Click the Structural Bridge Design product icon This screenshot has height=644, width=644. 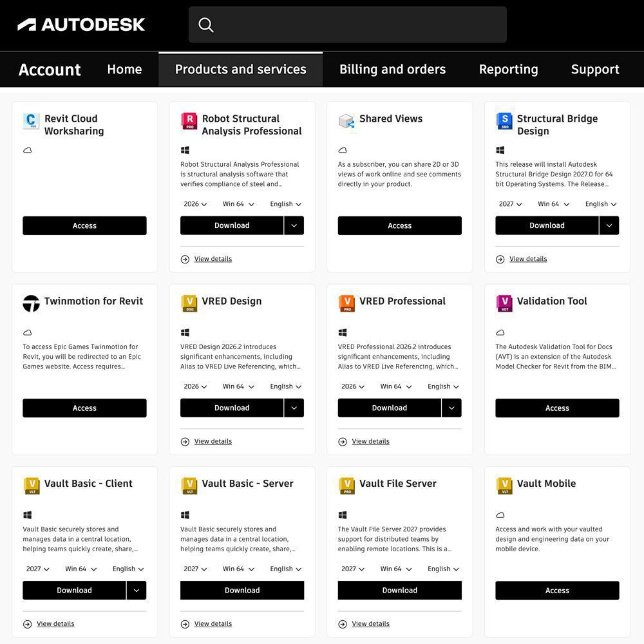504,121
